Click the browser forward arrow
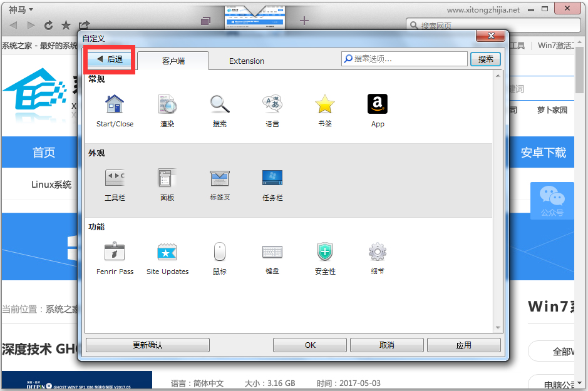 31,25
